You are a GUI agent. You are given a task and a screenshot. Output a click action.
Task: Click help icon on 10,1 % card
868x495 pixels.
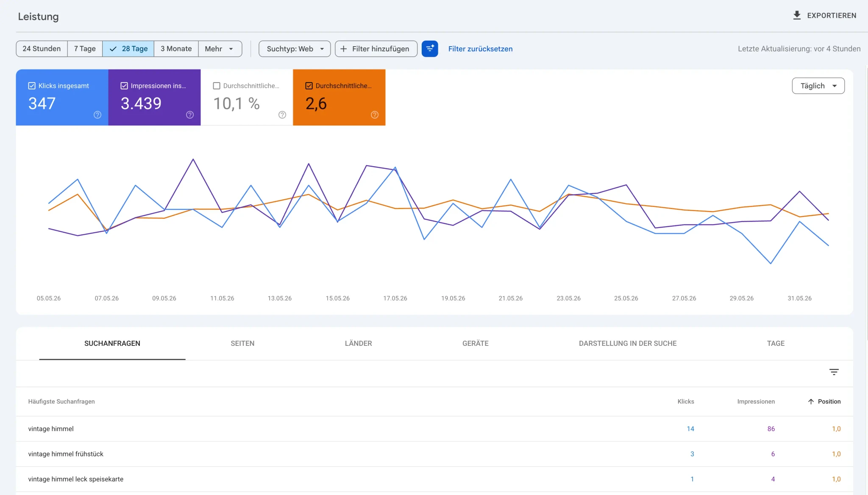pos(282,115)
